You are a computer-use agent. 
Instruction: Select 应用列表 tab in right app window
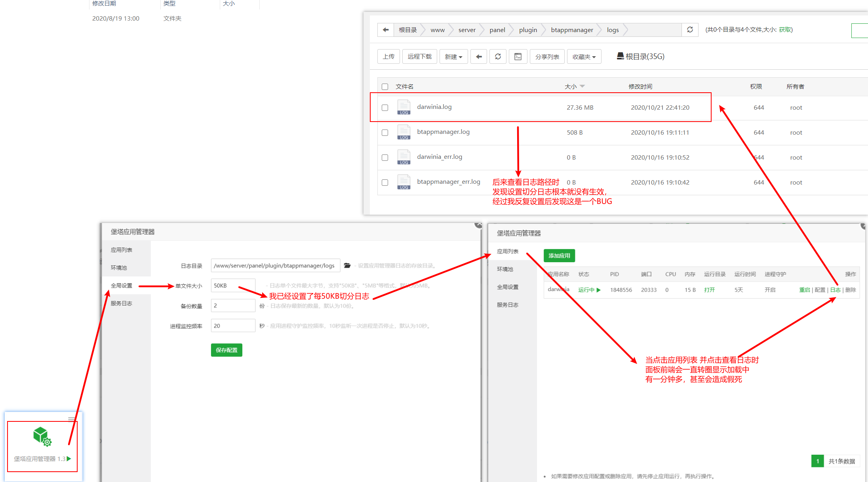tap(508, 251)
